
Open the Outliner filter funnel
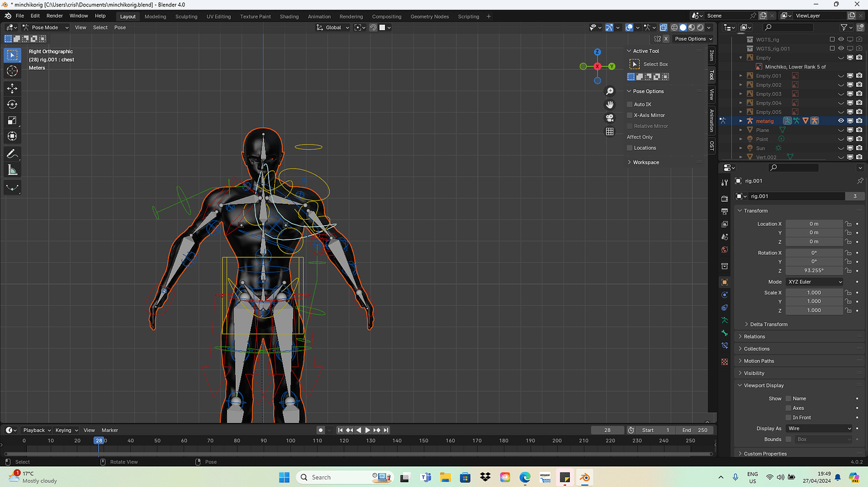coord(845,28)
